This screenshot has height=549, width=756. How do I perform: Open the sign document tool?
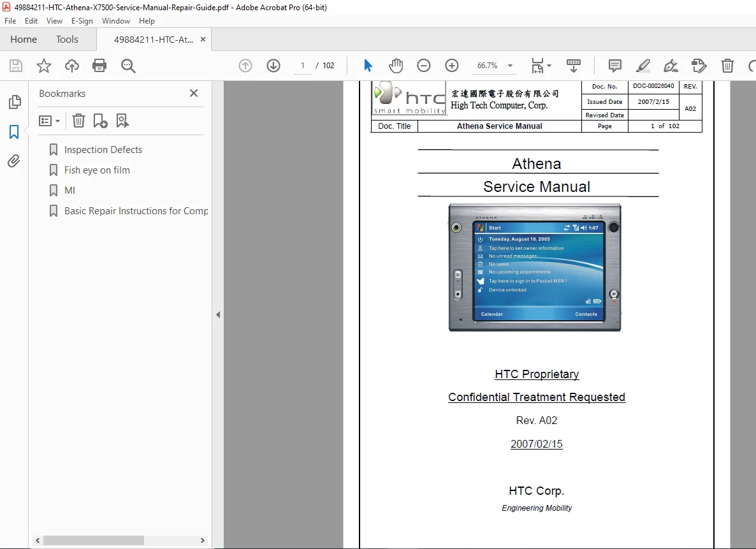tap(671, 66)
